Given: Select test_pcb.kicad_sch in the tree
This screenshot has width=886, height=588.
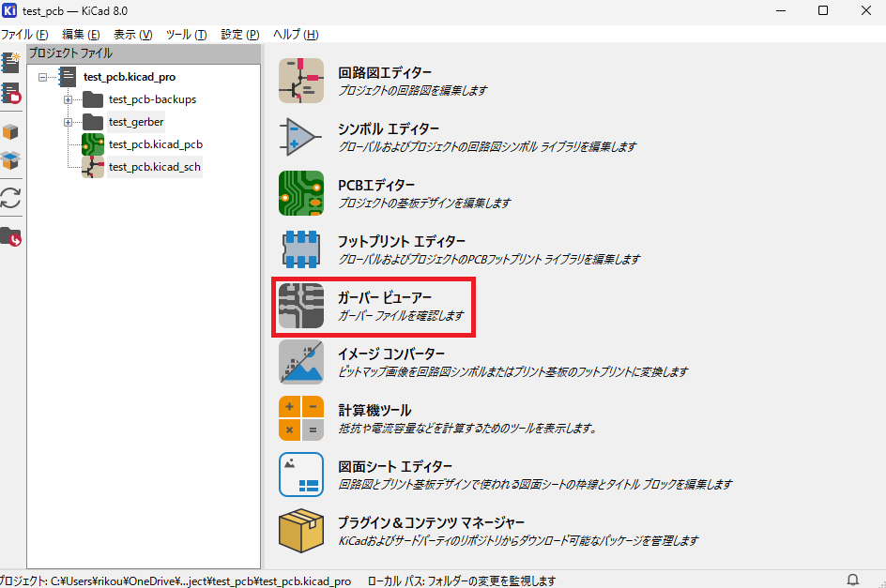Looking at the screenshot, I should (155, 167).
